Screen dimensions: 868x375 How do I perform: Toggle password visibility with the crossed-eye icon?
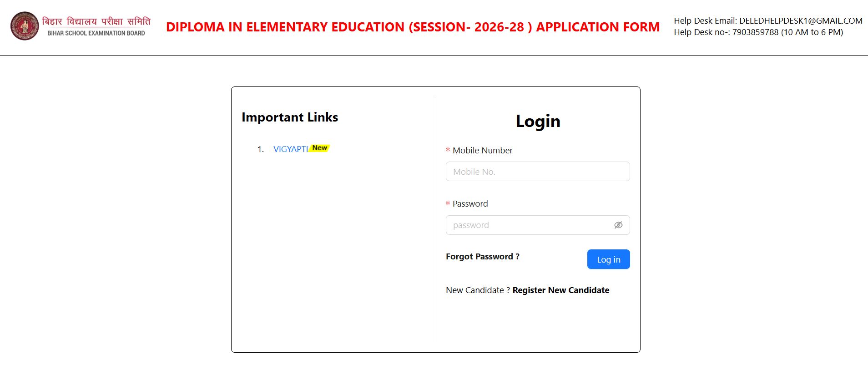[618, 225]
